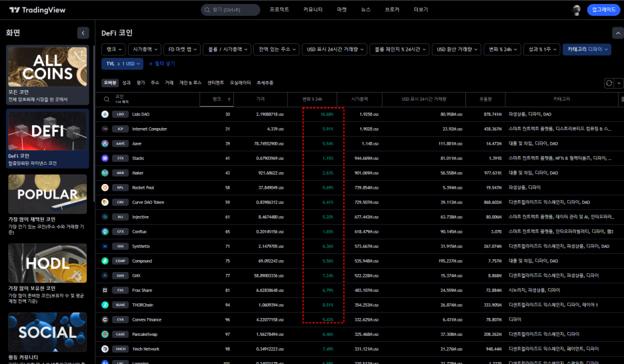This screenshot has height=364, width=624.
Task: Open the 뉴스 menu
Action: [366, 9]
